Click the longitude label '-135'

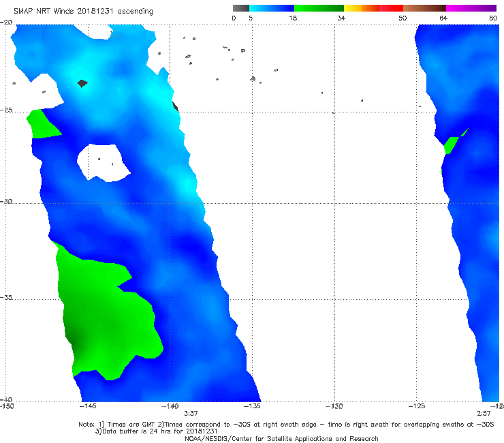(252, 406)
